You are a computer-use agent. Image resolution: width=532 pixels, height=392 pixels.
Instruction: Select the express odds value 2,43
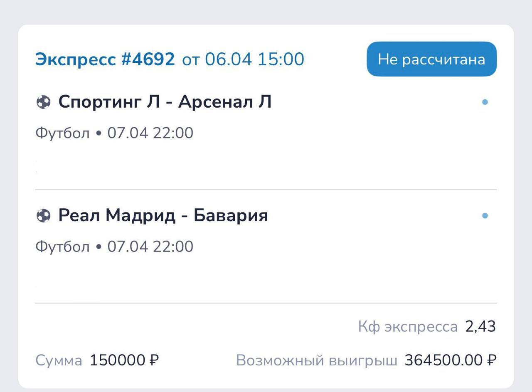tap(480, 327)
